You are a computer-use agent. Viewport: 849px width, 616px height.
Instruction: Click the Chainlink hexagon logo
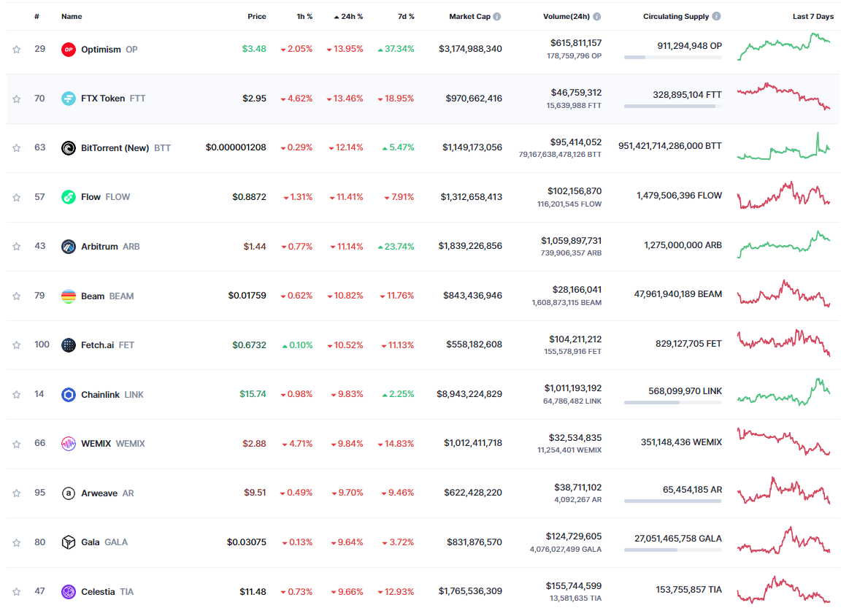(x=68, y=395)
